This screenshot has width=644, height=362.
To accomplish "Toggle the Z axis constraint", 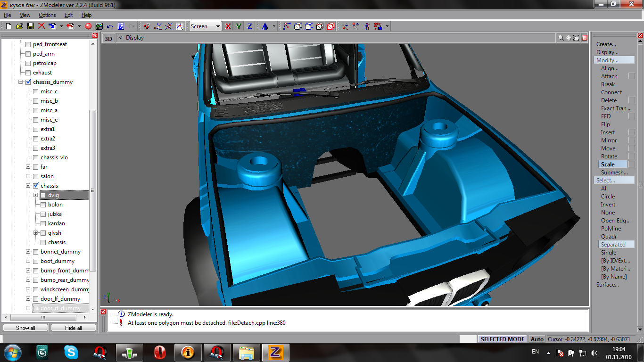I will [x=249, y=26].
